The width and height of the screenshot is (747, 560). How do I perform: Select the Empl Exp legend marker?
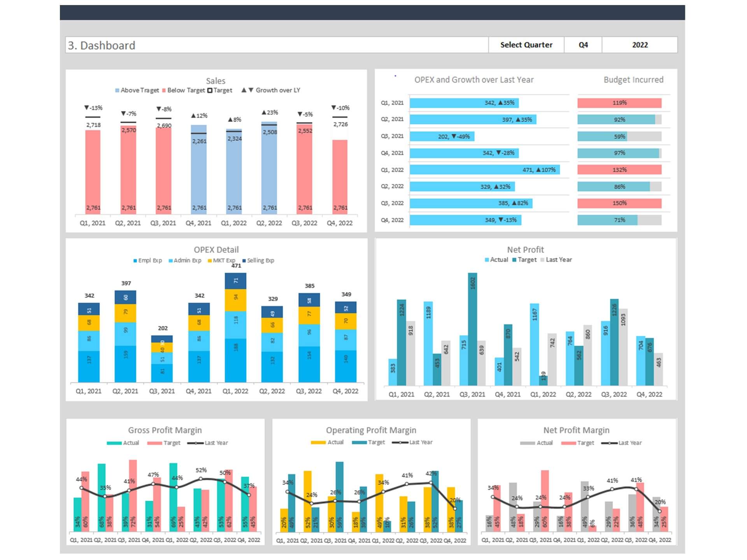[x=135, y=261]
